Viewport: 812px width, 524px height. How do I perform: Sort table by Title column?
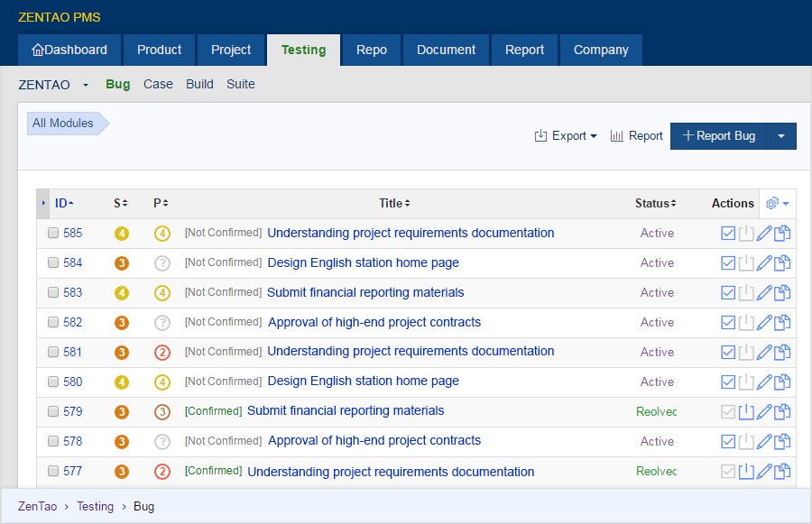(x=394, y=204)
